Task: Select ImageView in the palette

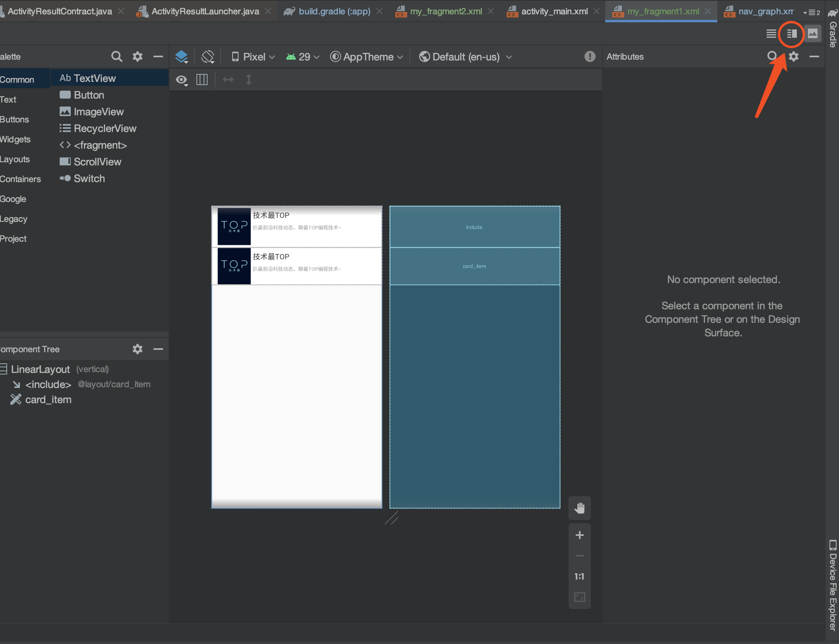Action: 110,112
